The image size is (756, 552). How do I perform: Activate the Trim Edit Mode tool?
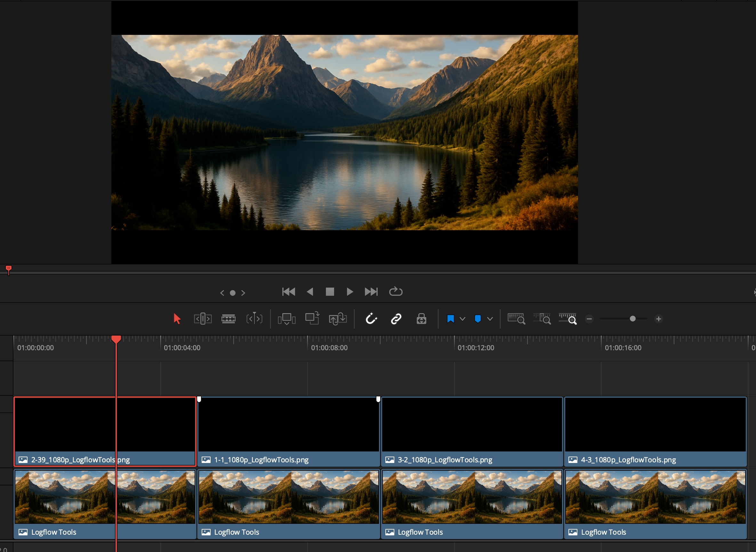click(203, 319)
